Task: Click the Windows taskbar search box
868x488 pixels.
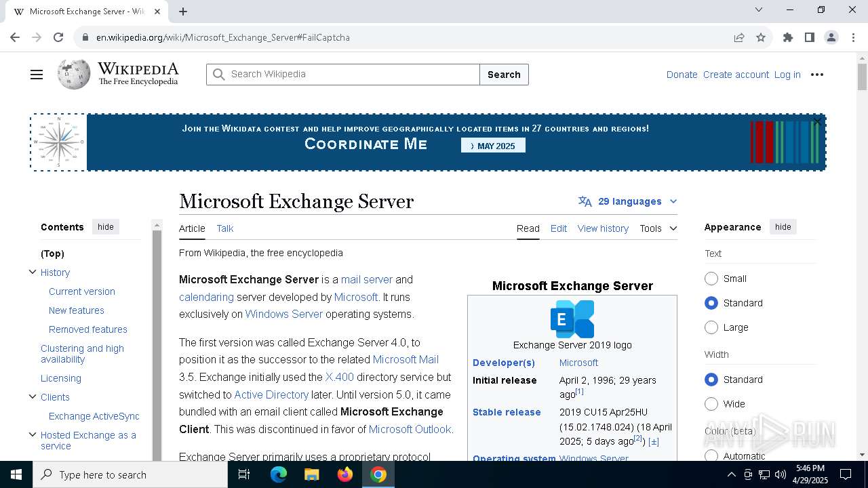Action: [x=130, y=474]
